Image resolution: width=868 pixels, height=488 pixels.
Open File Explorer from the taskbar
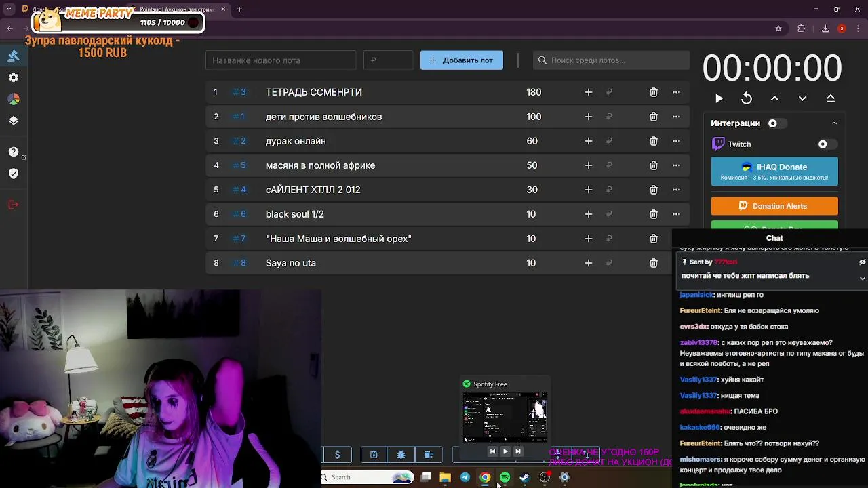[445, 477]
